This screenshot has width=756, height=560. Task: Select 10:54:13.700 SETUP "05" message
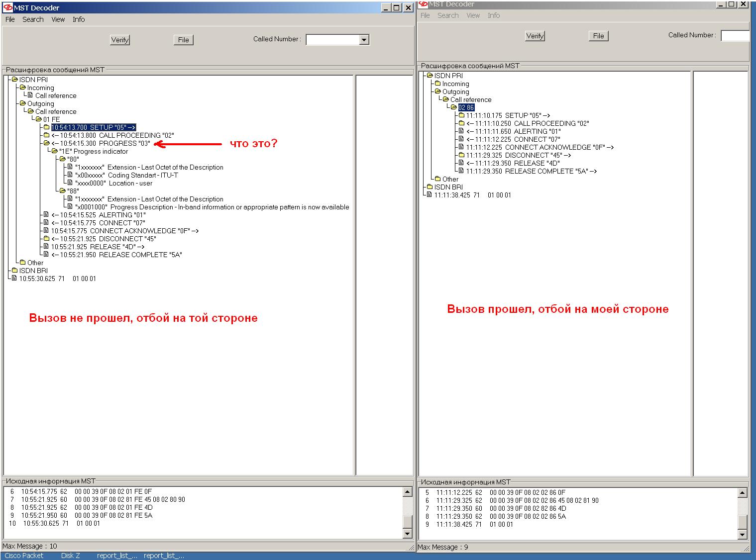[93, 127]
